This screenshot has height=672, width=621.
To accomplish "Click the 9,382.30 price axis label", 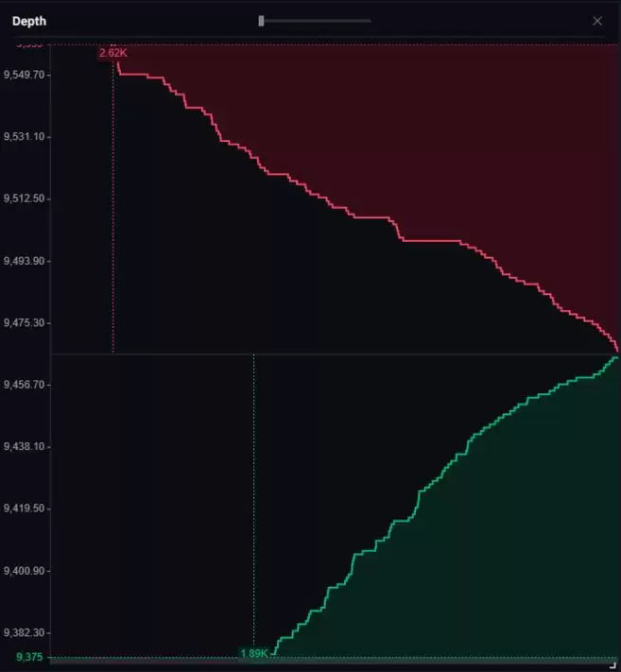I will point(24,633).
